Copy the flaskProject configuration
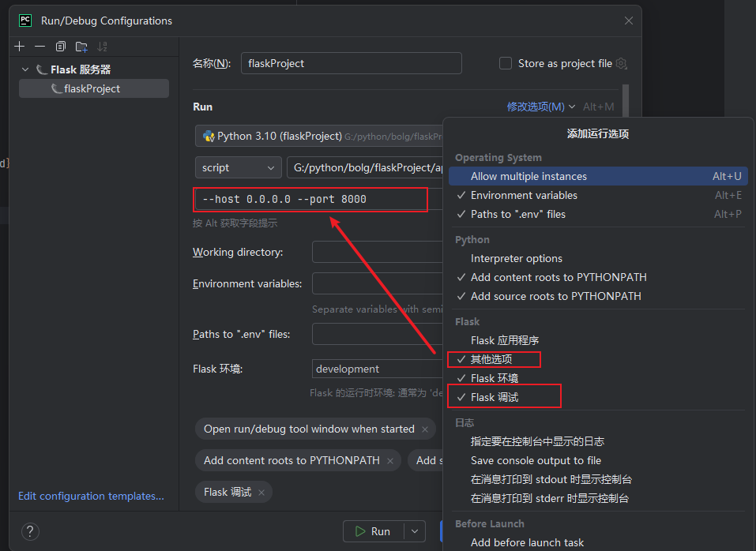 coord(60,46)
